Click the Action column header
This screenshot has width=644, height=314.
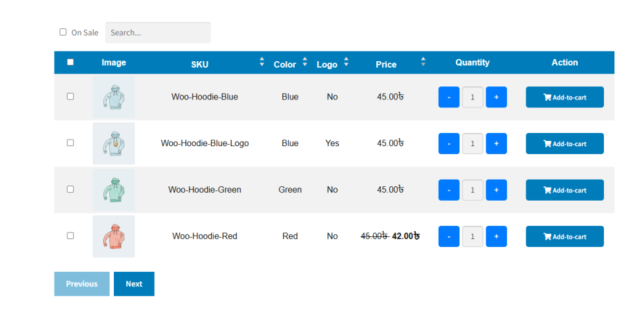click(564, 63)
